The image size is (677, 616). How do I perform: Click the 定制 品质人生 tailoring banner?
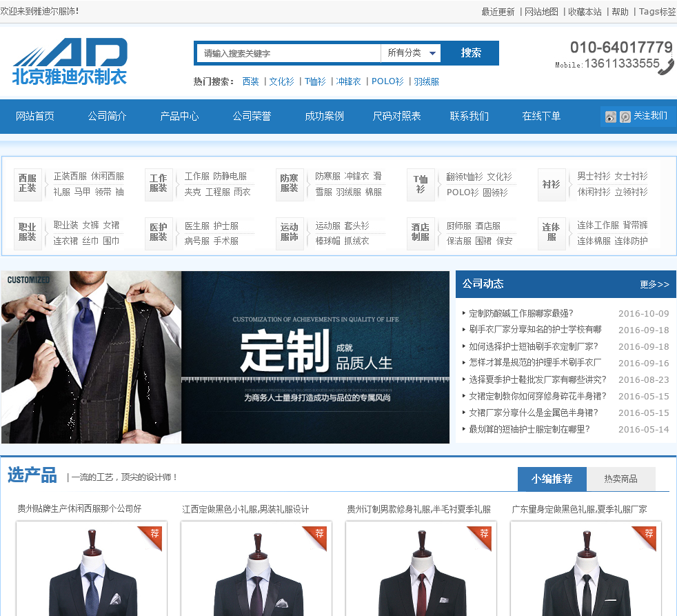(x=225, y=357)
